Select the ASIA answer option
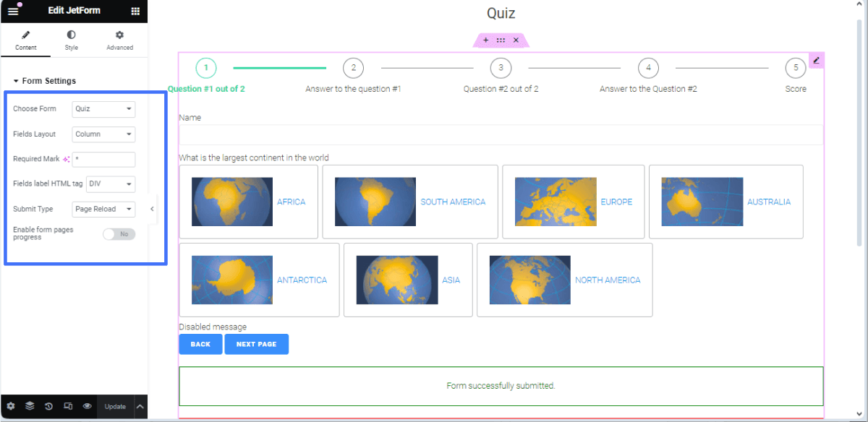 coord(408,280)
